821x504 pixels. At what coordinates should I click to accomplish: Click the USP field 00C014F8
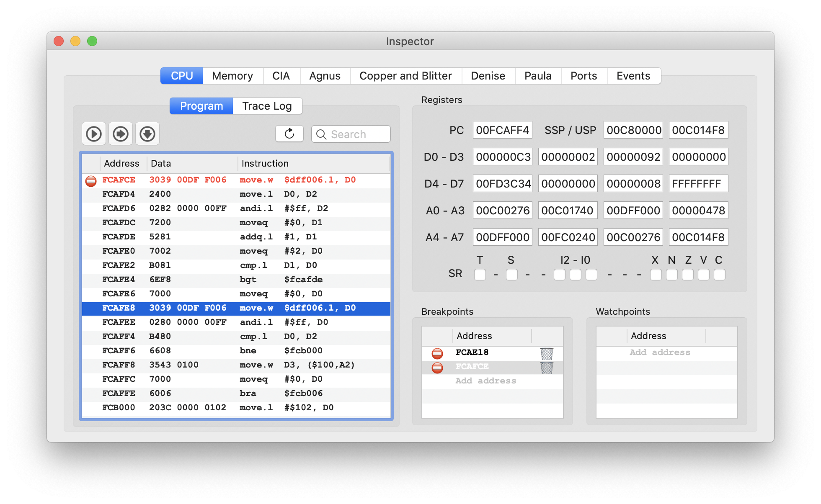[699, 130]
